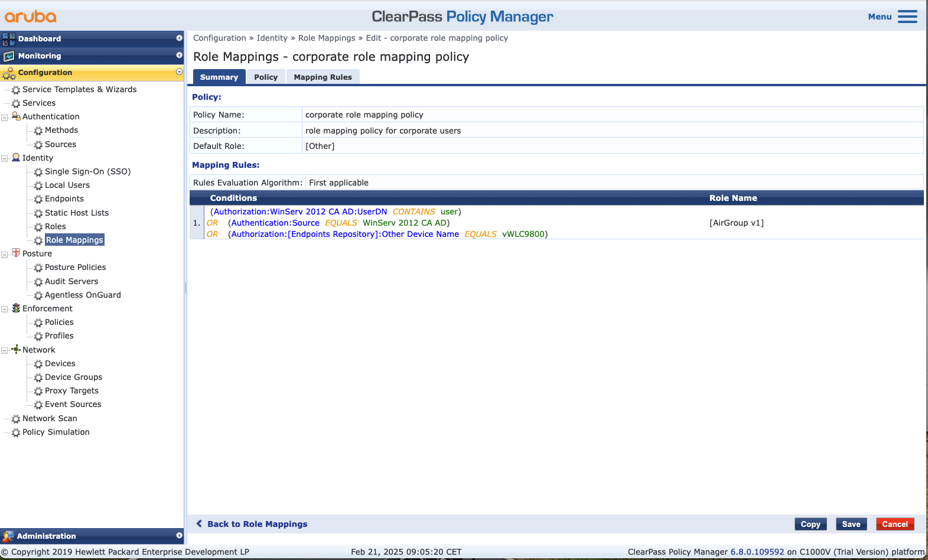This screenshot has height=560, width=928.
Task: Click the Posture shield icon
Action: (16, 253)
